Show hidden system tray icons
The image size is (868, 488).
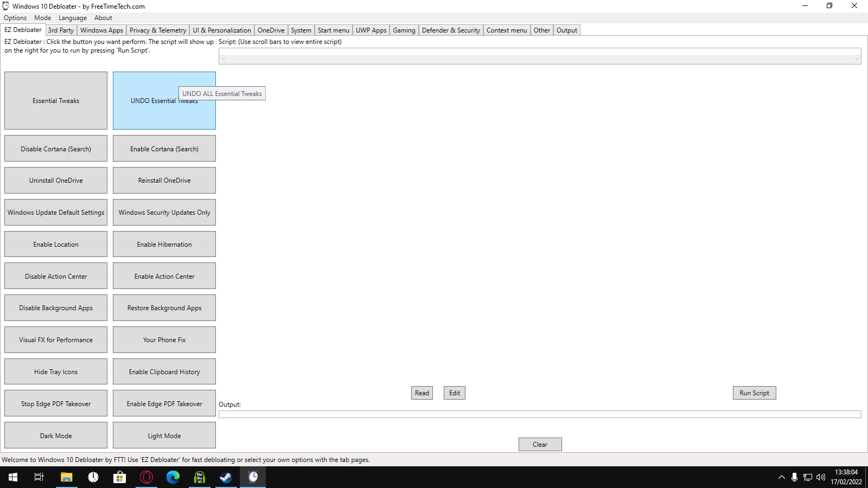[782, 477]
